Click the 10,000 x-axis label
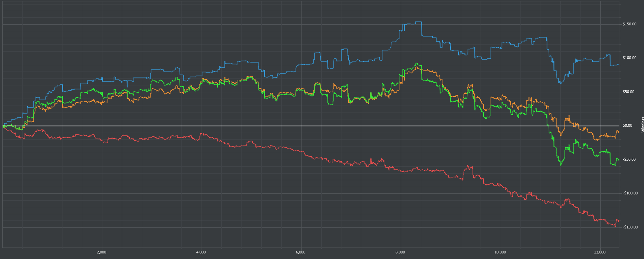Screen dimensions: 644x259 pyautogui.click(x=500, y=252)
